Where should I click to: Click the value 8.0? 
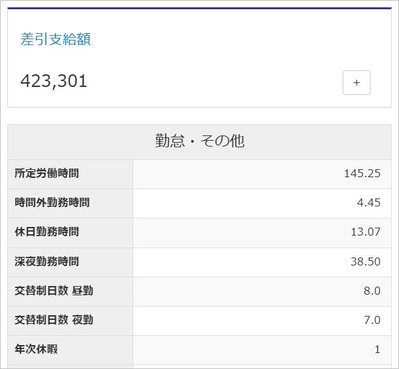pos(372,291)
